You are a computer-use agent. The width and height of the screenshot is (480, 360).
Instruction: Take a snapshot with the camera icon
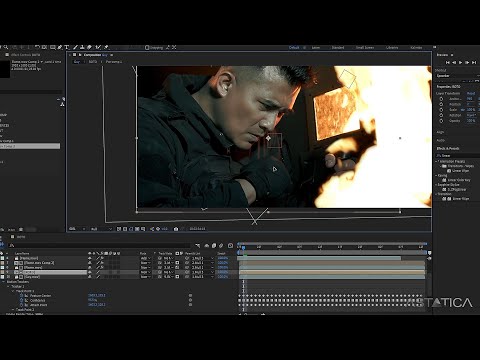[176, 229]
